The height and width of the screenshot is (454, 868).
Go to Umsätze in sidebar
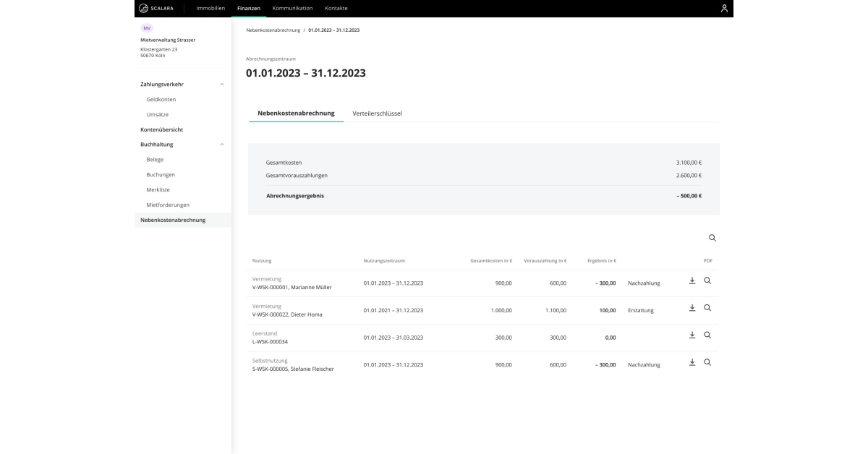point(158,114)
